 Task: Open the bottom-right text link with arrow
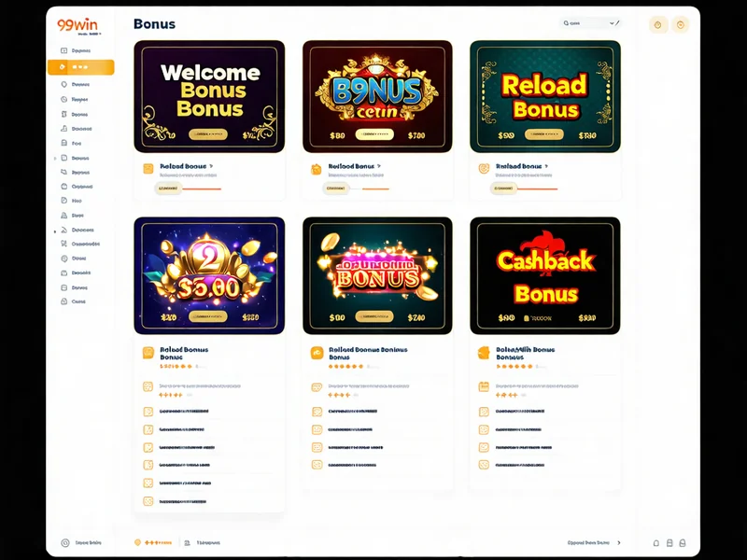594,543
